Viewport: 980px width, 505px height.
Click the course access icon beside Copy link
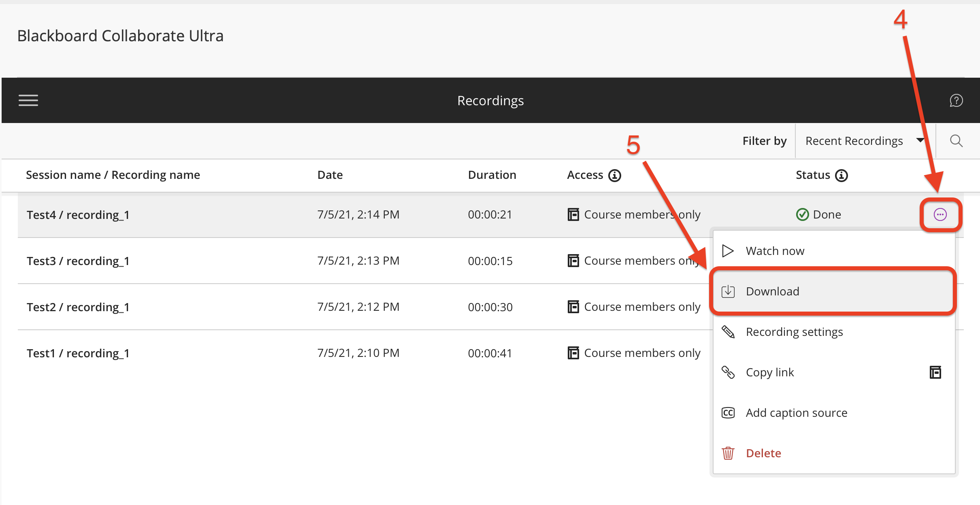click(x=935, y=372)
